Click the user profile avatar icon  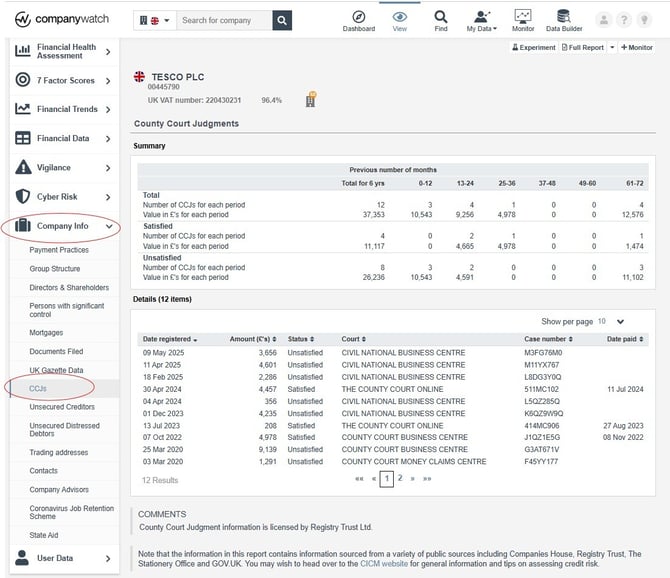point(604,20)
